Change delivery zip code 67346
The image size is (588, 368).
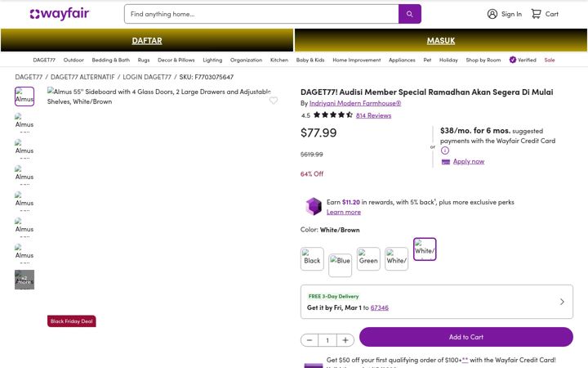point(380,308)
